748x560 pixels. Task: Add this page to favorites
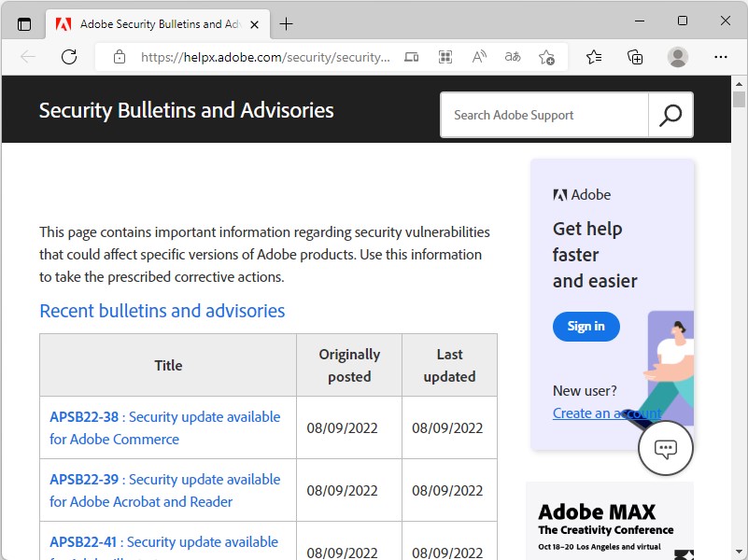[x=547, y=57]
